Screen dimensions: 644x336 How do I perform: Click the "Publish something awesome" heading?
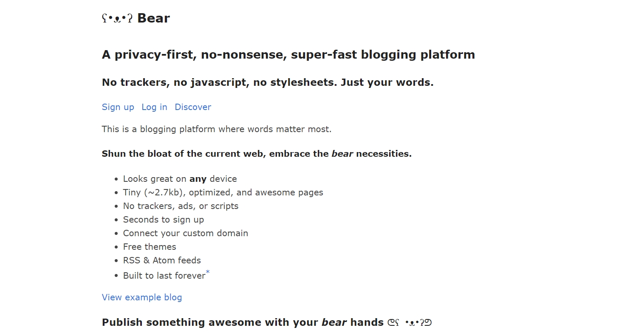click(242, 322)
